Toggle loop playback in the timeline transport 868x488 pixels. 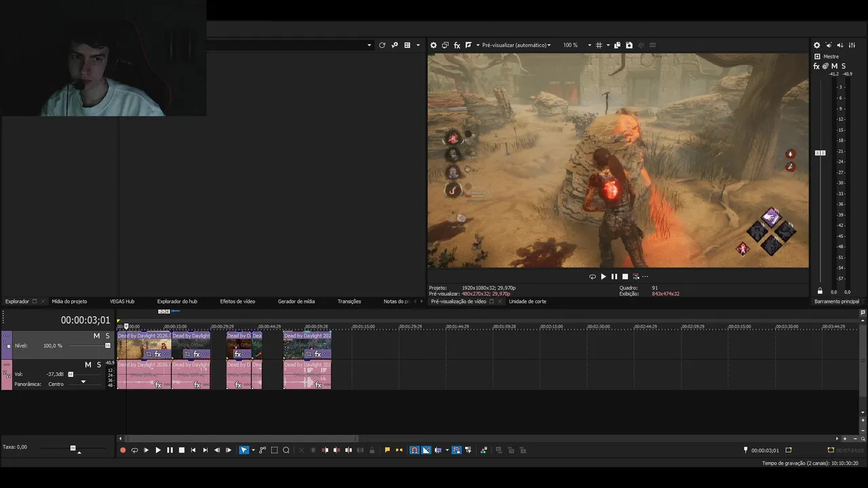(134, 450)
